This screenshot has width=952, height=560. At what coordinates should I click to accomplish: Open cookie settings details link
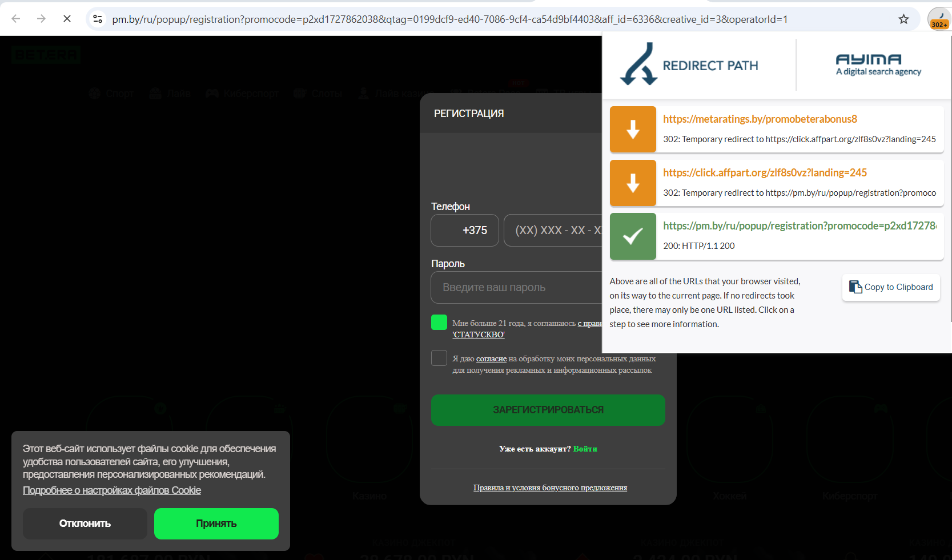tap(112, 490)
